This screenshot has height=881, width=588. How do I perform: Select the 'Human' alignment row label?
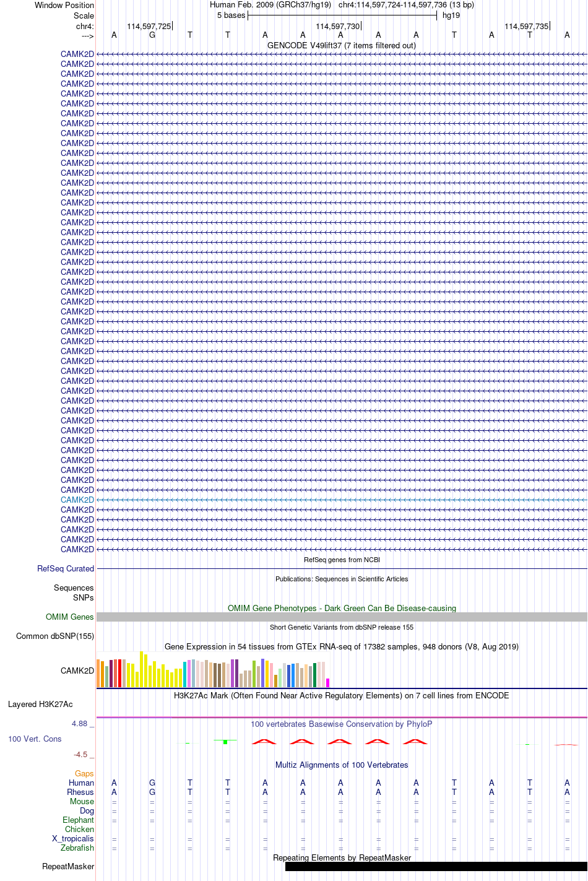(x=82, y=783)
